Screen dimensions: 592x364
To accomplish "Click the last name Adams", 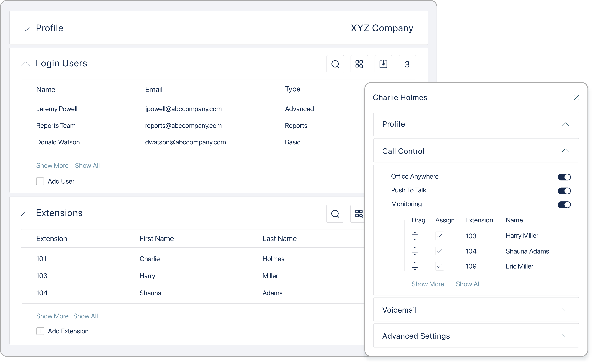I will 272,293.
